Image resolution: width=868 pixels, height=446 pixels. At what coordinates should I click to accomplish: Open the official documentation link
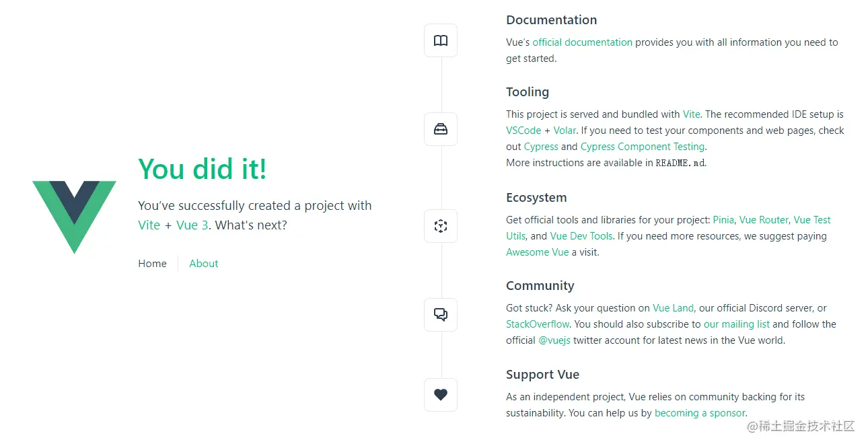point(582,42)
